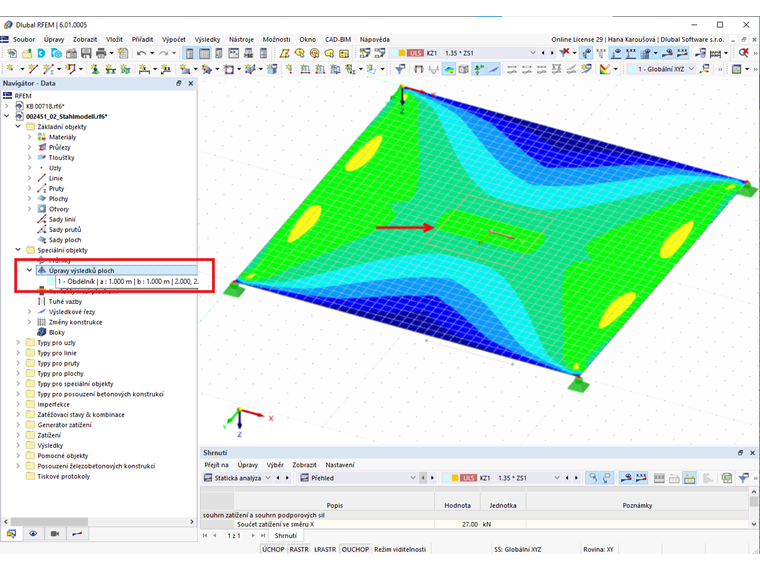Screen dimensions: 760x570
Task: Click Režim viditelnosti in status bar
Action: (x=400, y=550)
